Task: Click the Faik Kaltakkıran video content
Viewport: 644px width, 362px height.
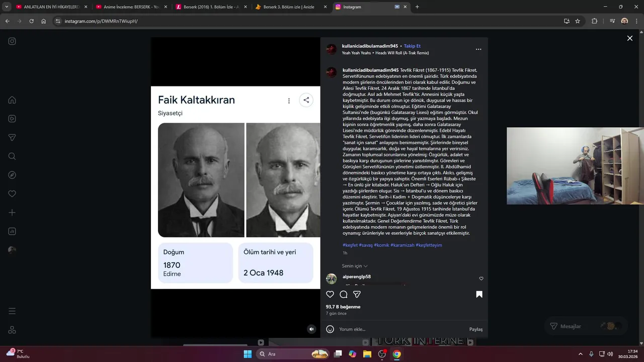Action: pyautogui.click(x=235, y=188)
